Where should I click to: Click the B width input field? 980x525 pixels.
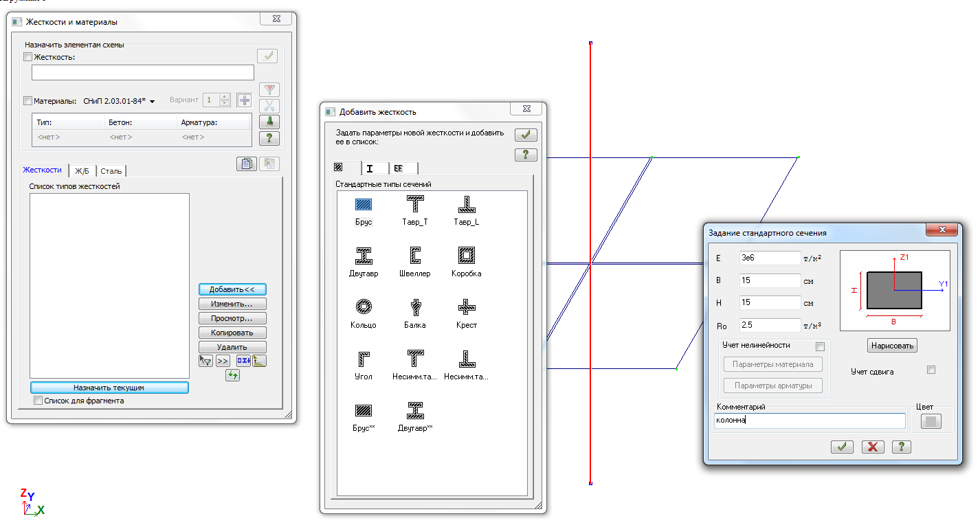click(770, 280)
